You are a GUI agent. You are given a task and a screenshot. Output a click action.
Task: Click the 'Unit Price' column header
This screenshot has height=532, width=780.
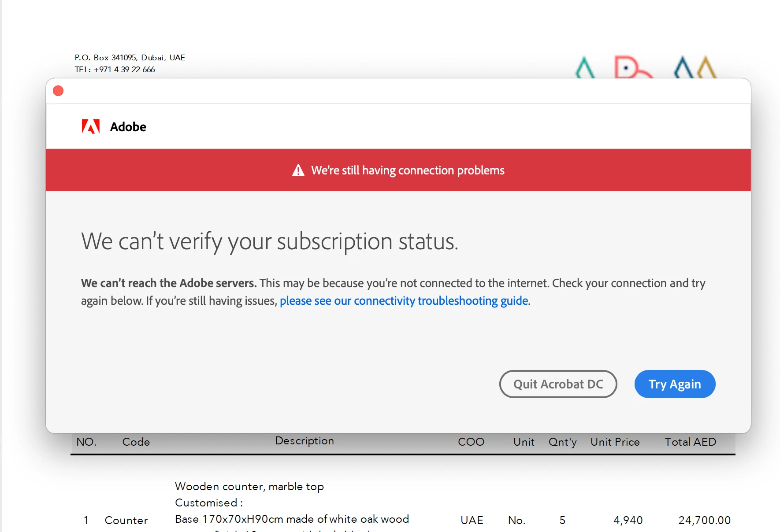tap(615, 442)
